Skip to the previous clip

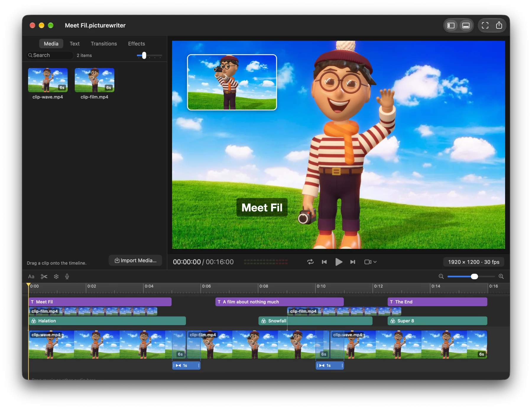click(324, 262)
